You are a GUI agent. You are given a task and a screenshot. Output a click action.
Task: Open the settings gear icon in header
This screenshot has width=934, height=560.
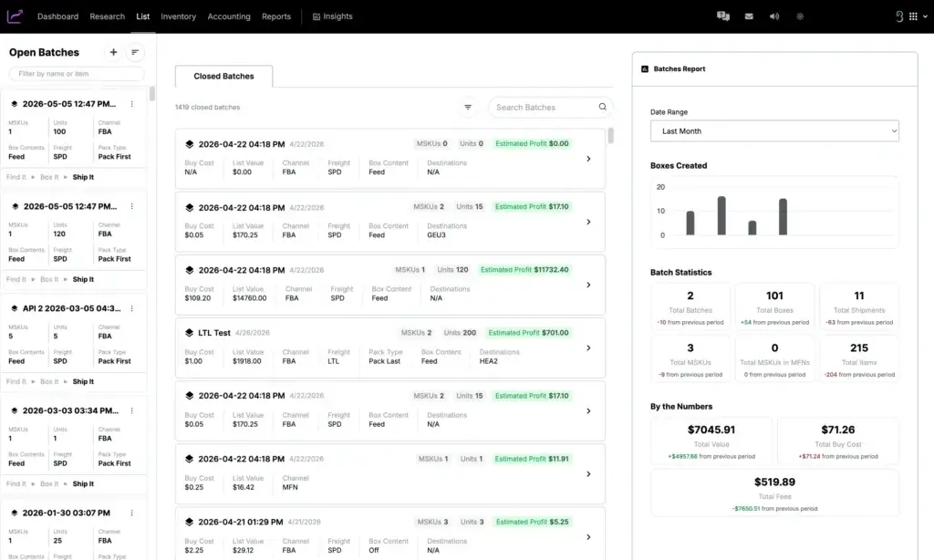(x=800, y=16)
